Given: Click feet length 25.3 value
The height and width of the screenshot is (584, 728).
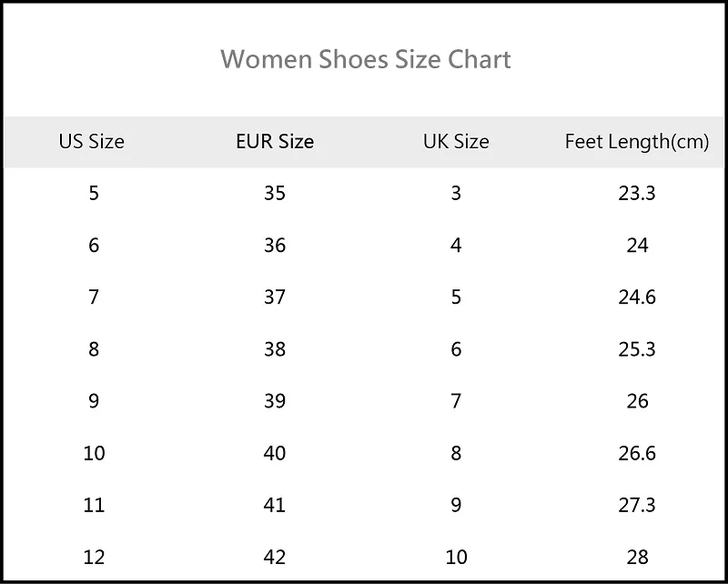Looking at the screenshot, I should (x=637, y=349).
